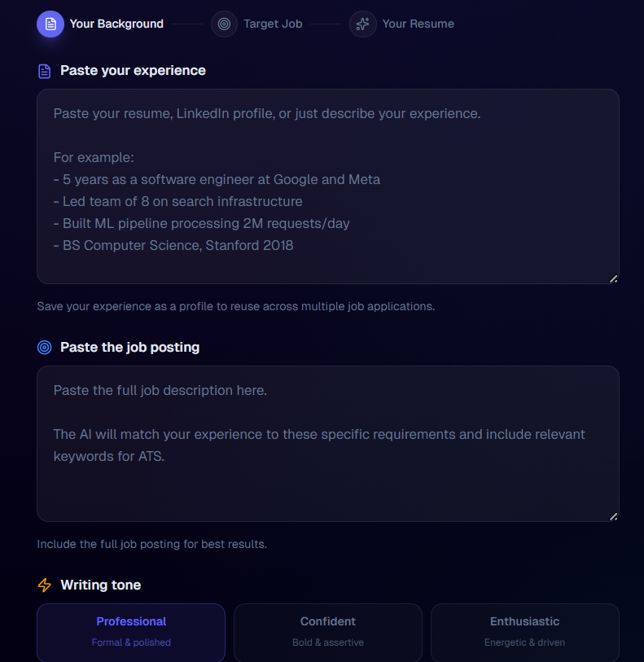The image size is (644, 662).
Task: Select the Enthusiastic writing tone
Action: 525,632
